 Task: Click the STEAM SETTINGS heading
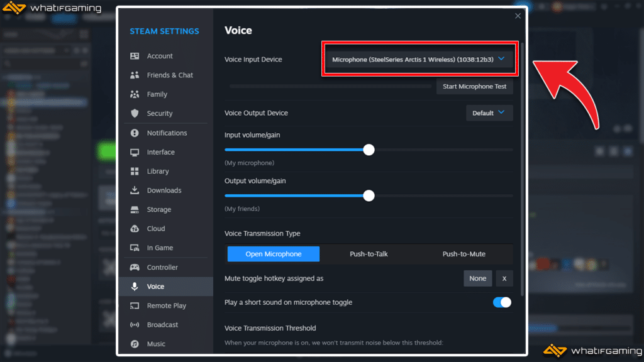coord(164,31)
